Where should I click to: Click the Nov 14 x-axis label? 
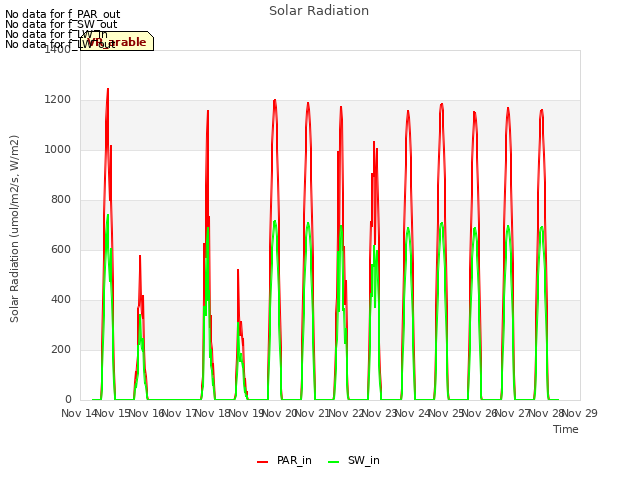[79, 413]
